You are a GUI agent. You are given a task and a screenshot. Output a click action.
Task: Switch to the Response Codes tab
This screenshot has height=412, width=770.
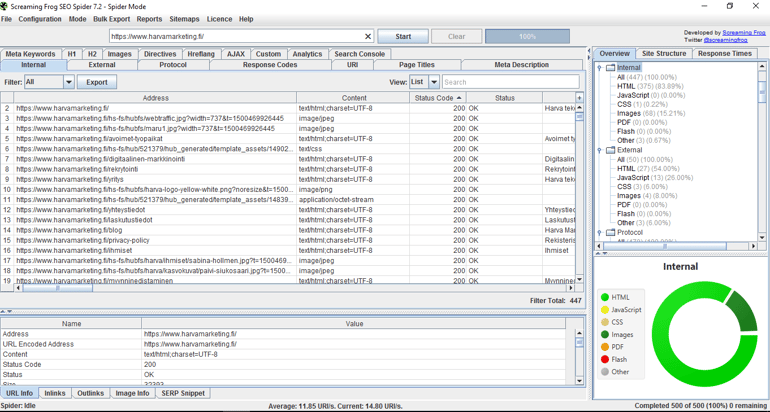(270, 65)
